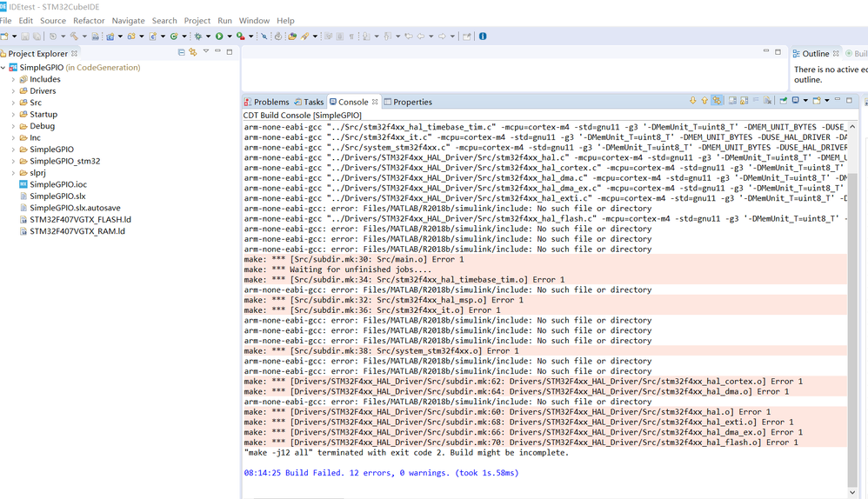Toggle Show Whitespace Characters paragraph icon
The image size is (868, 499).
(351, 37)
